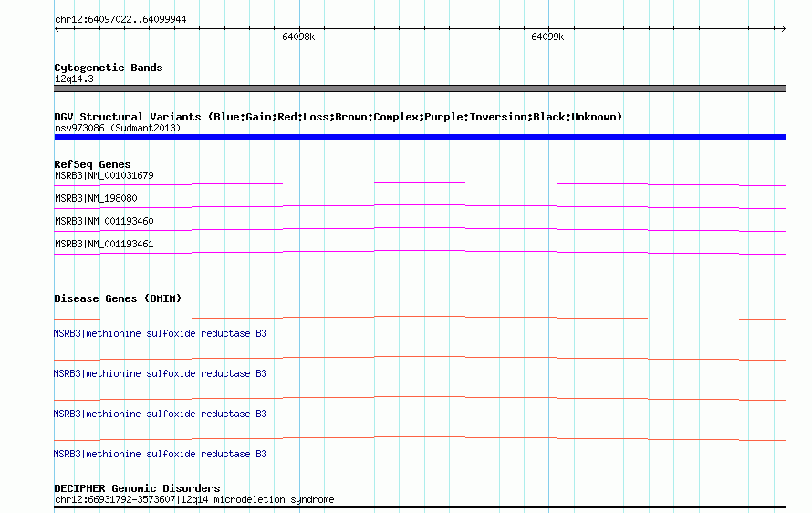Click the Cytogenetic Bands track title
Screen dimensions: 812x513
point(109,68)
